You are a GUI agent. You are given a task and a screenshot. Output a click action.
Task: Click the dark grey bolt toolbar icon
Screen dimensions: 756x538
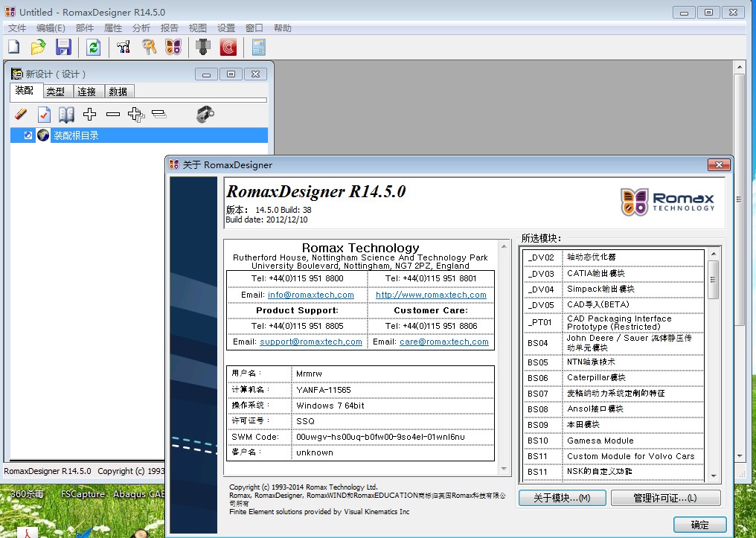203,47
